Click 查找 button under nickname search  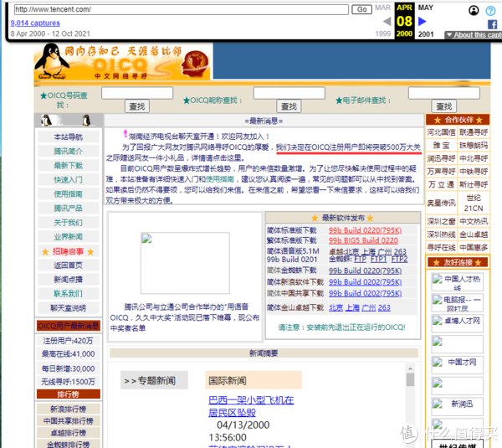point(289,106)
